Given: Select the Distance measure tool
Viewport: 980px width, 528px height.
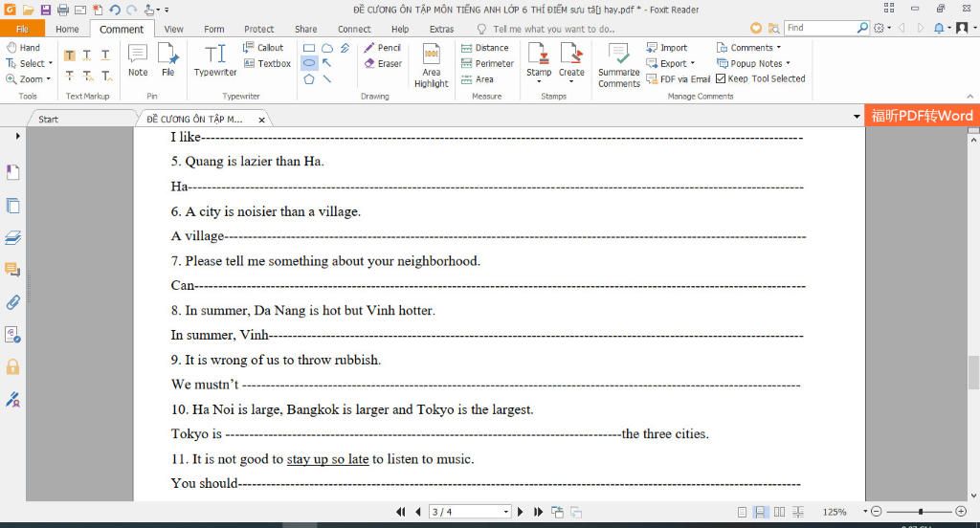Looking at the screenshot, I should 485,48.
